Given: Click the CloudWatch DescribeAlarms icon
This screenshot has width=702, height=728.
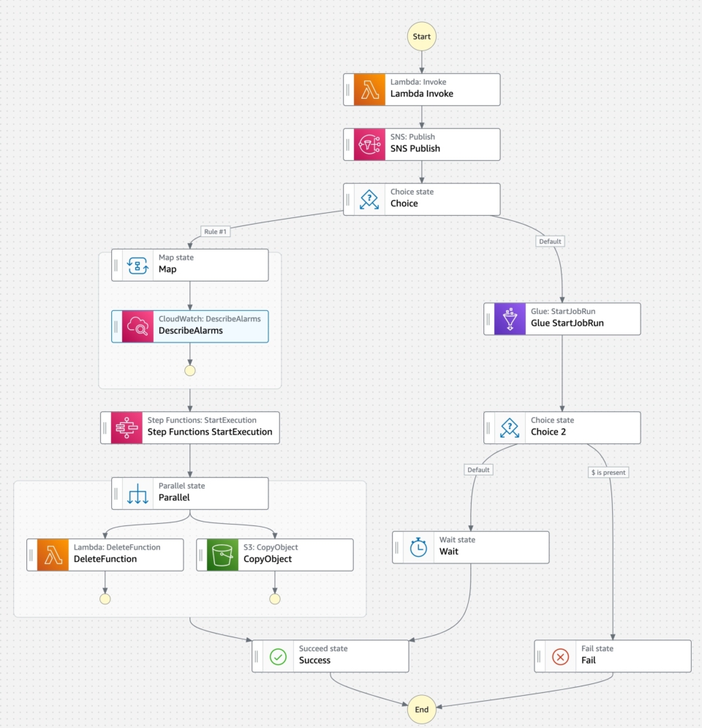Looking at the screenshot, I should pos(137,326).
